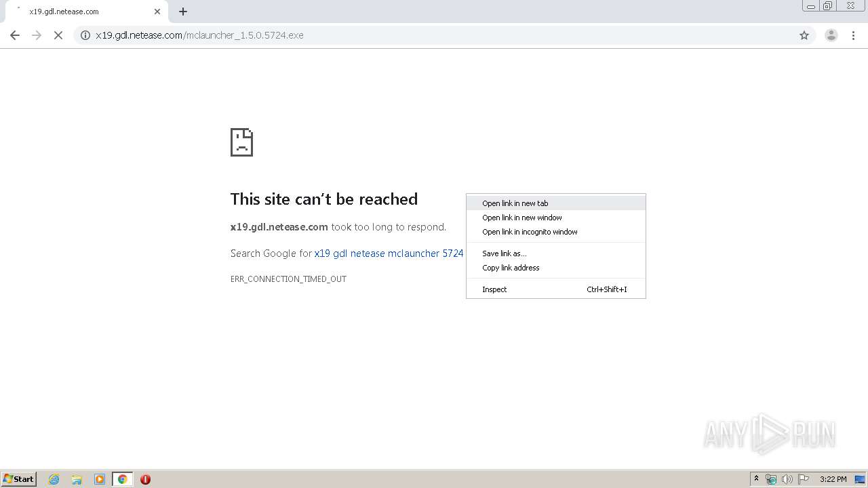Select Save link as... option
The height and width of the screenshot is (488, 868).
pos(556,253)
